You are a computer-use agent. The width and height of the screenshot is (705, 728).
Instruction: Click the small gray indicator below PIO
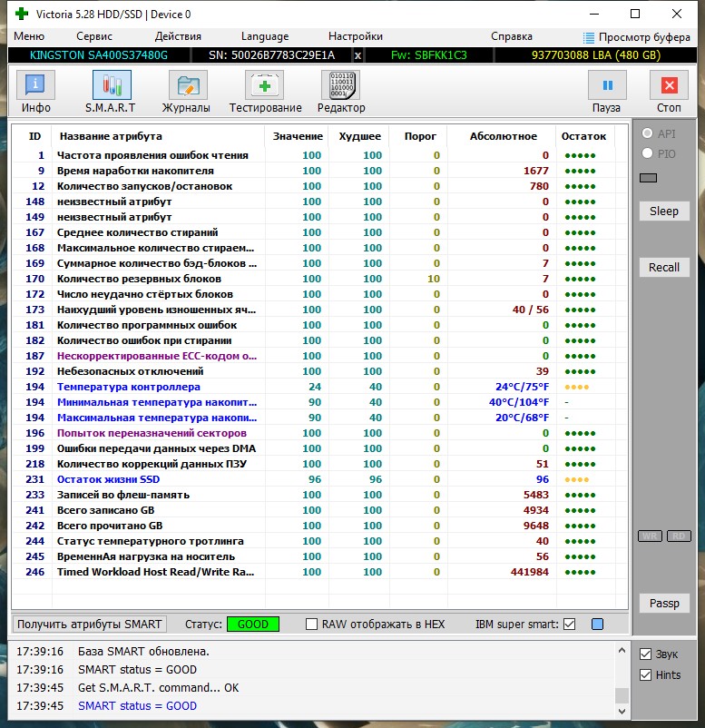[x=648, y=178]
